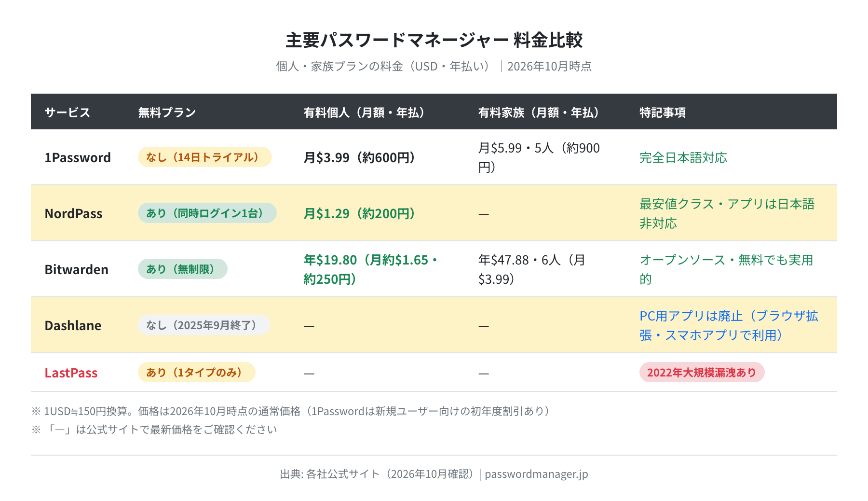Screen dimensions: 868x501
Task: Click the 公式サイトで最新価格 footnote
Action: pyautogui.click(x=154, y=430)
